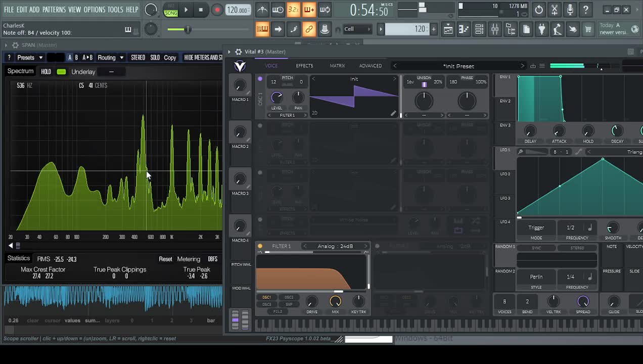Screen dimensions: 643x364
Task: Click the SOLO button in SPAN
Action: coord(155,58)
